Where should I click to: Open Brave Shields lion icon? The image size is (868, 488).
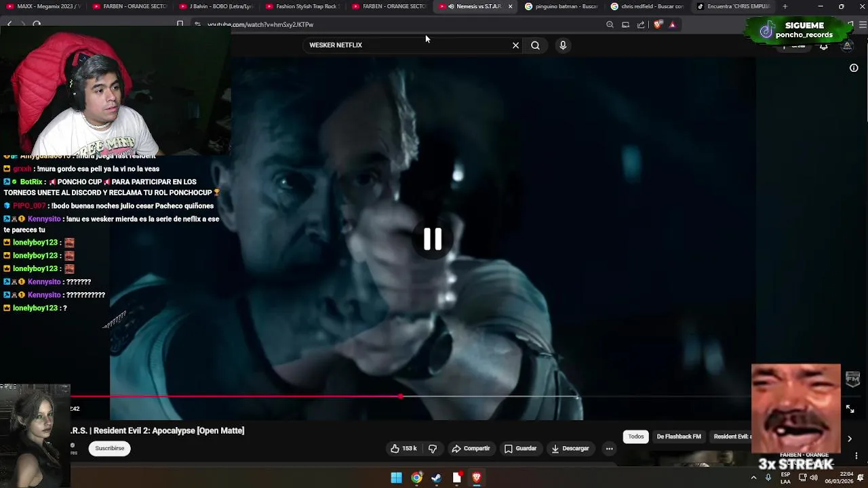(657, 24)
